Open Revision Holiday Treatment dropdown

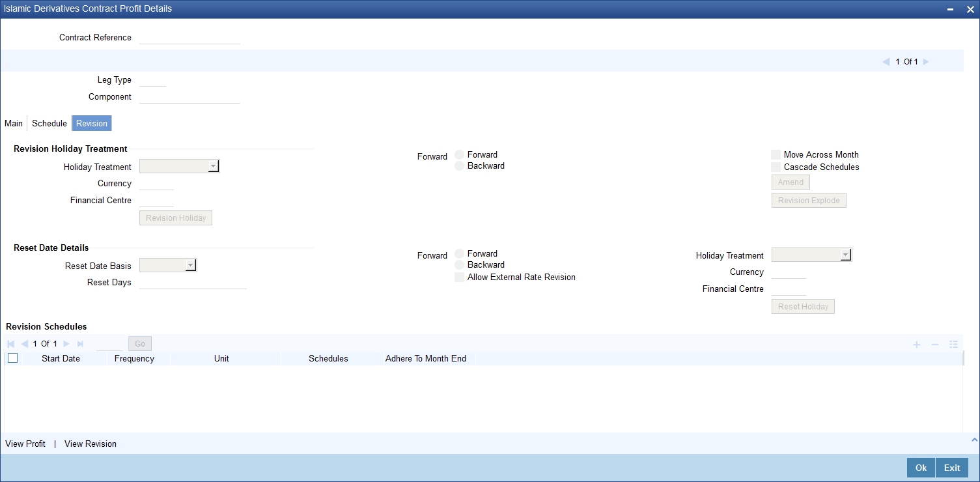[180, 167]
